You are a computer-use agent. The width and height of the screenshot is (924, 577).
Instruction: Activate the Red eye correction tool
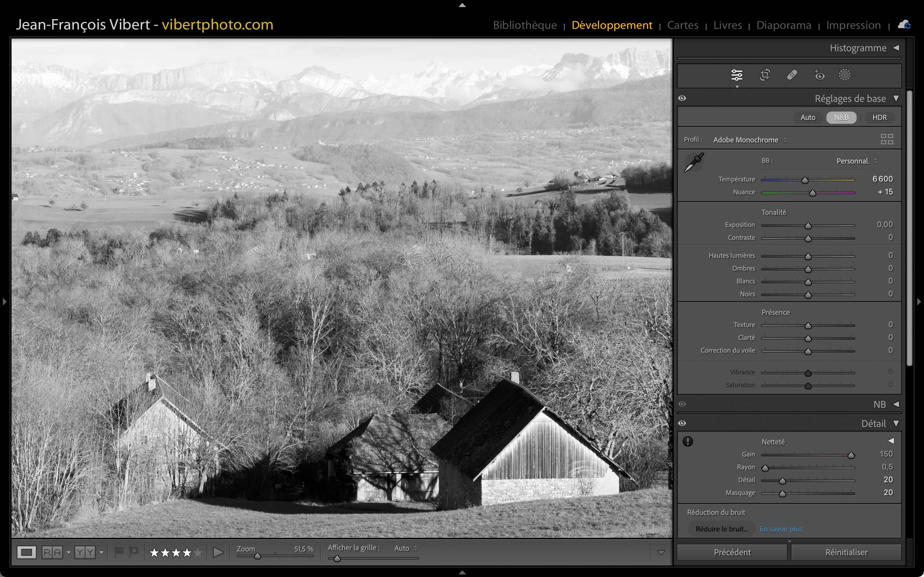click(x=819, y=75)
